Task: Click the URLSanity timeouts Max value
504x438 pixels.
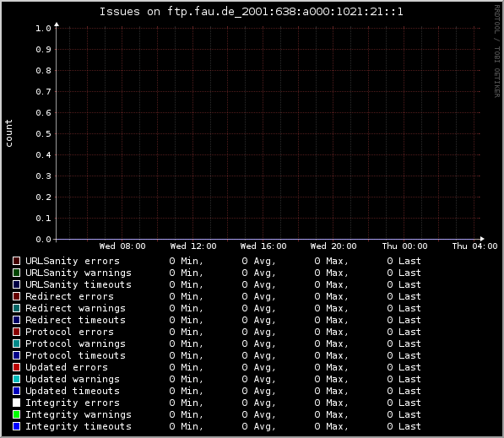Action: tap(331, 284)
